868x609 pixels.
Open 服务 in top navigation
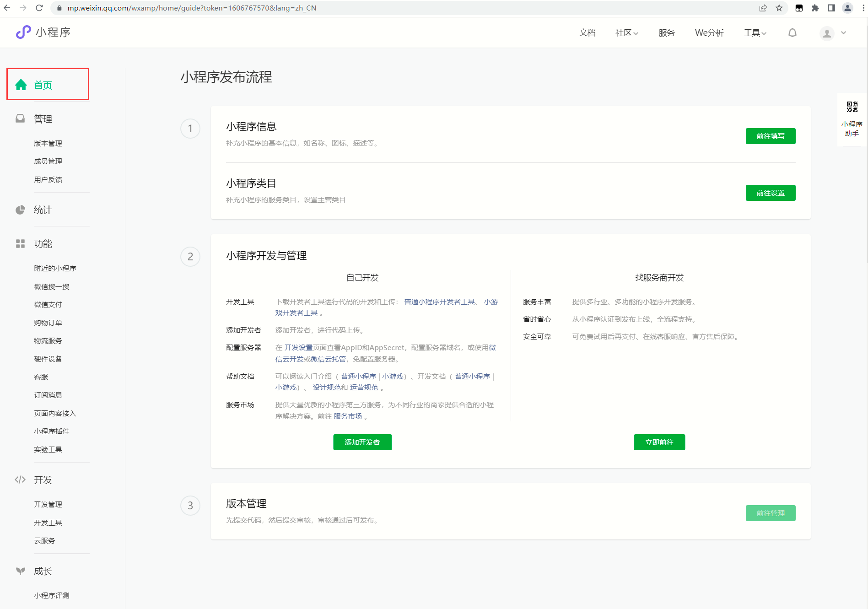[x=667, y=32]
